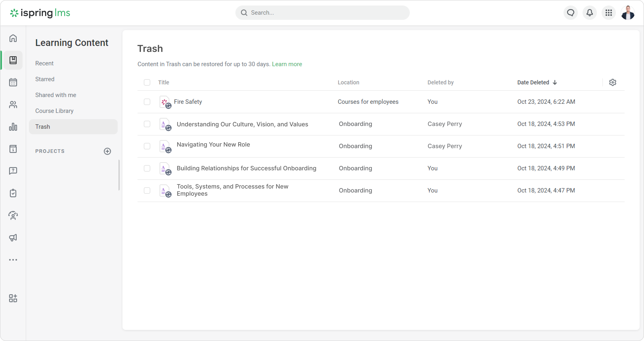The width and height of the screenshot is (644, 341).
Task: Click the Search input field
Action: (x=323, y=13)
